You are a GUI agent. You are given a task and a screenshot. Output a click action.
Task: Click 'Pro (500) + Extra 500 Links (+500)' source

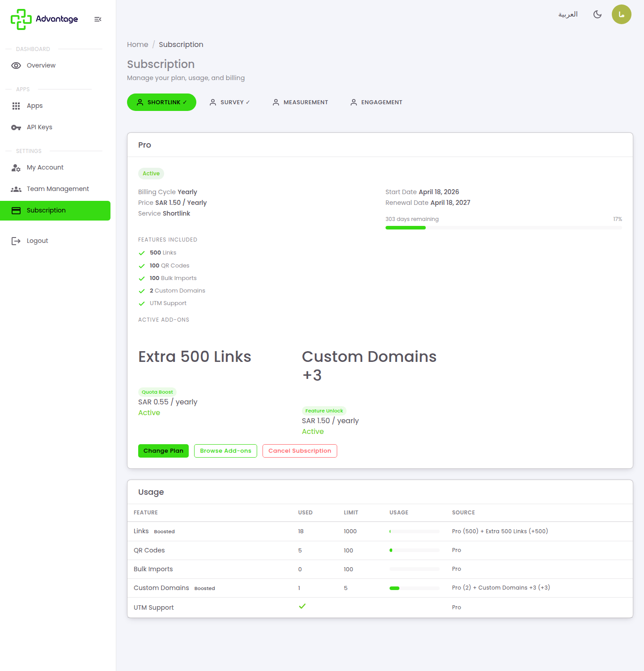point(500,531)
